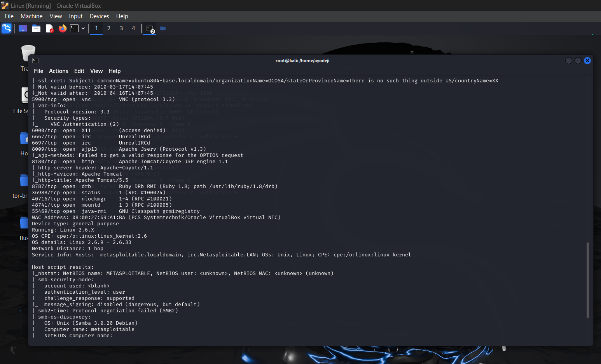Click the 6000/tcp X11 access denied line
The height and width of the screenshot is (364, 601).
[99, 131]
